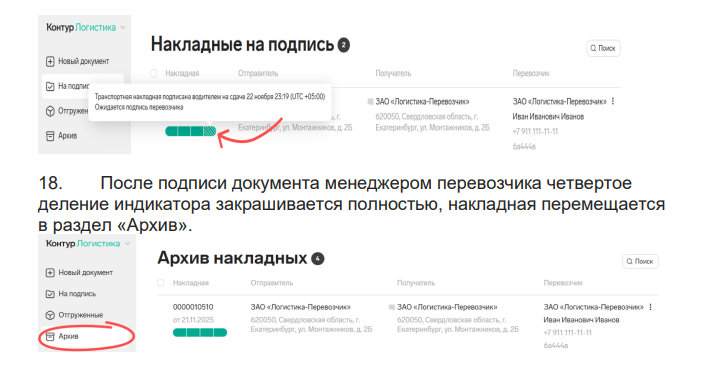The image size is (708, 380).
Task: Click the partially filled signing progress indicator
Action: coord(191,131)
